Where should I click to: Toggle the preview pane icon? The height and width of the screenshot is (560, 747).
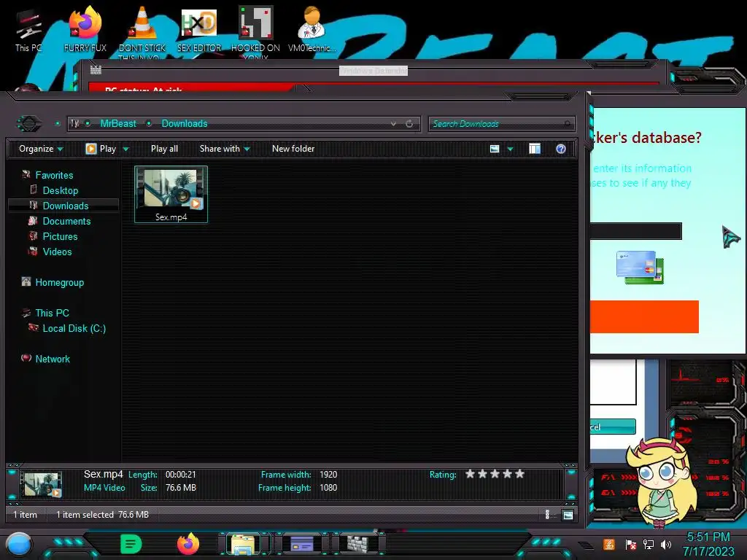tap(535, 149)
